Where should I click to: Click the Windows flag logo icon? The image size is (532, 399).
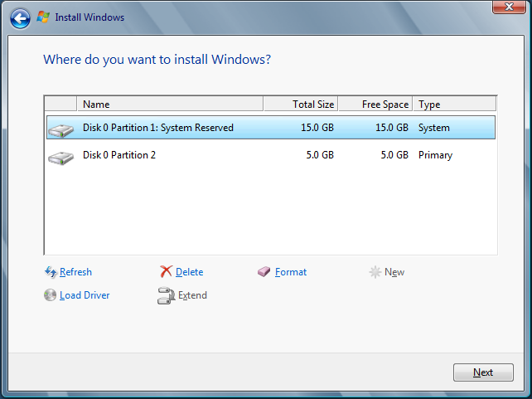[x=43, y=17]
